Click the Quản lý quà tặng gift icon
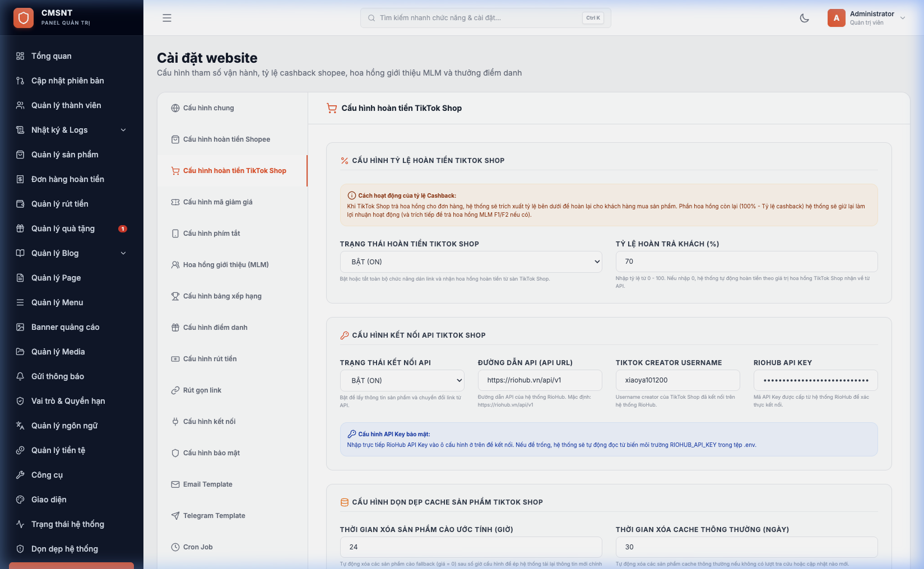 pos(20,228)
